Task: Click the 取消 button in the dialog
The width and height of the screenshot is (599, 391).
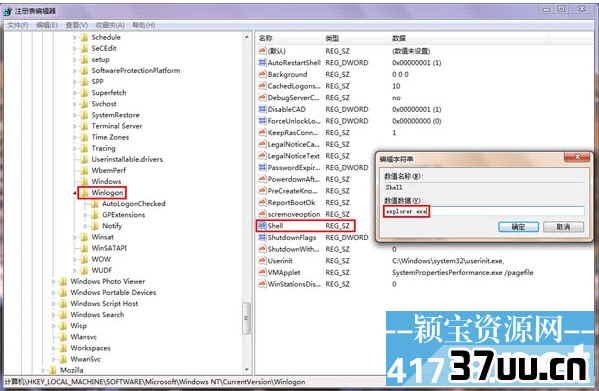Action: click(x=563, y=227)
